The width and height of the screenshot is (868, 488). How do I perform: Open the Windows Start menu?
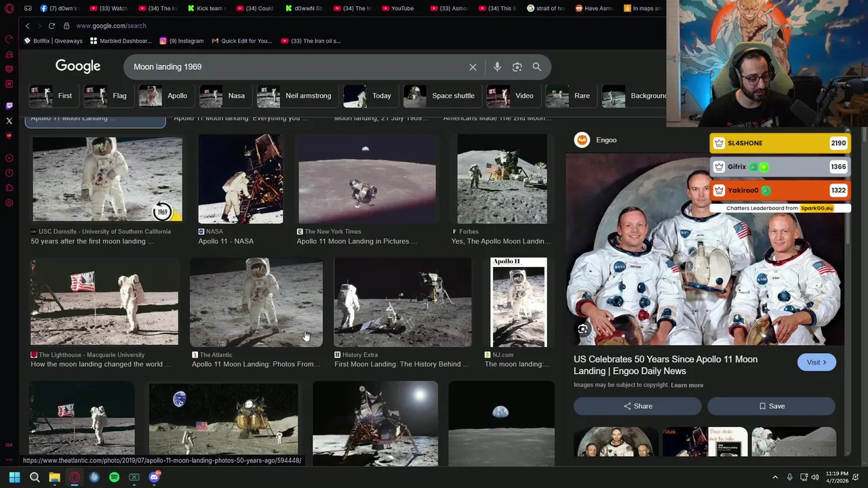14,477
